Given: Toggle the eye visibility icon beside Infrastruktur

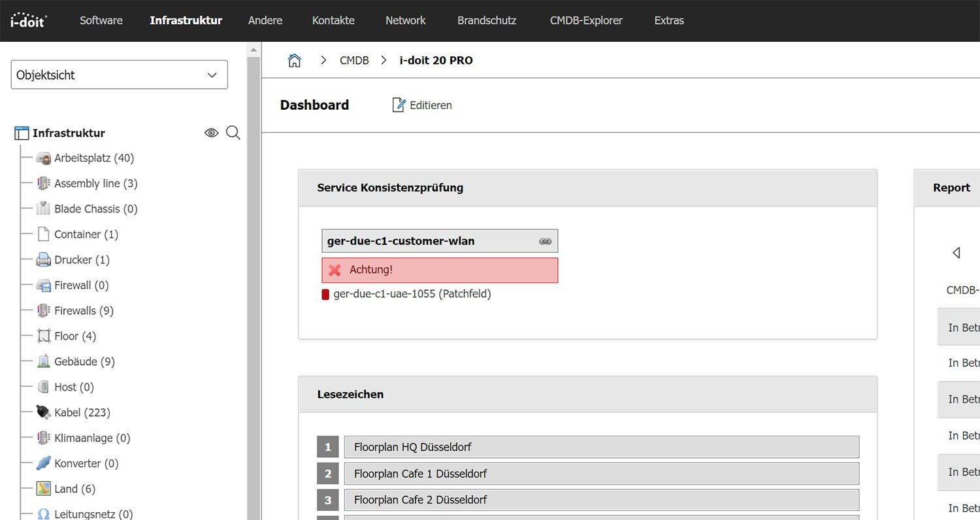Looking at the screenshot, I should tap(211, 133).
